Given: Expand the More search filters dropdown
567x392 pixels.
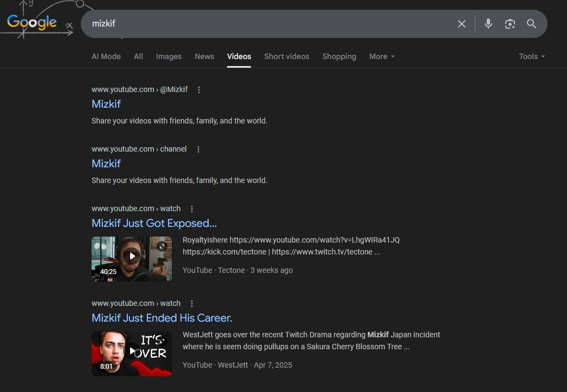Looking at the screenshot, I should tap(382, 56).
